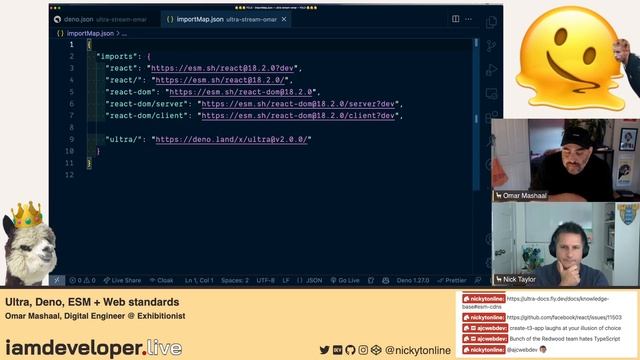Click line number 8 in the gutter

tap(71, 127)
